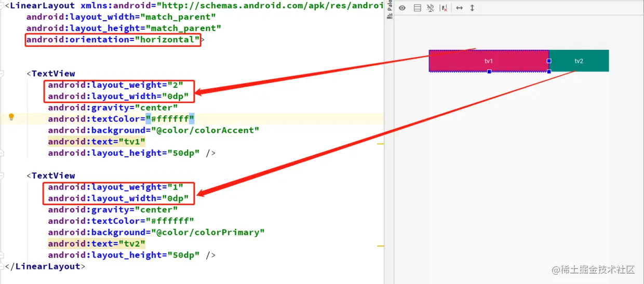Select the tv2 view in design preview

coord(579,61)
